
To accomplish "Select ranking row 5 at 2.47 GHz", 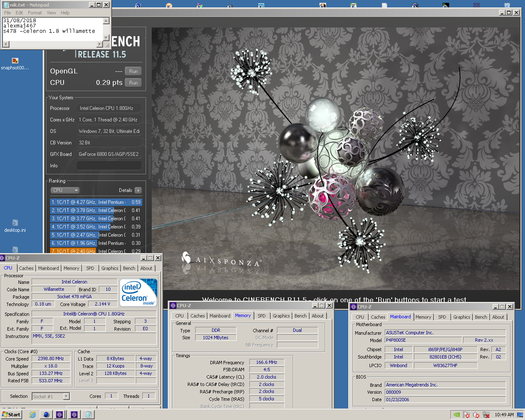I will pos(96,235).
